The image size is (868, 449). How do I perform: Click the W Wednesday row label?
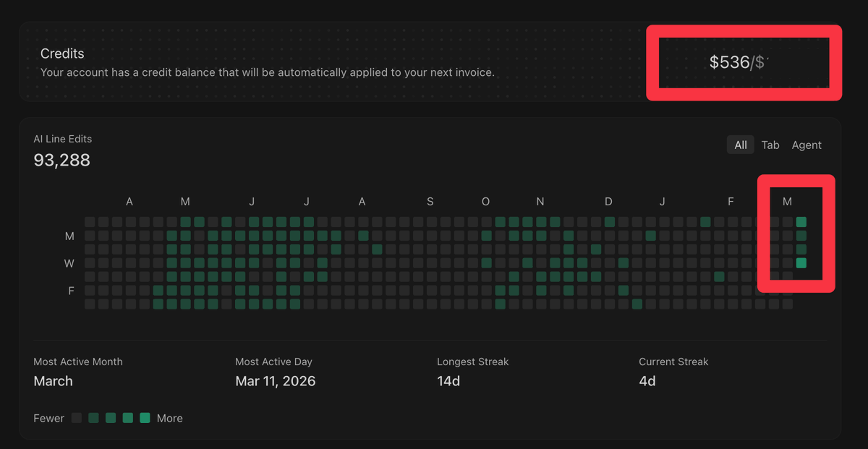[69, 263]
